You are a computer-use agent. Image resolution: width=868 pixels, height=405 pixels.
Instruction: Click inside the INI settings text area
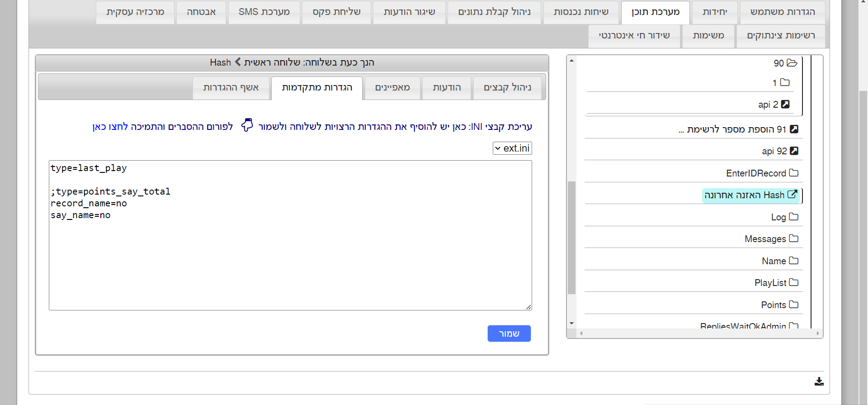(x=290, y=253)
